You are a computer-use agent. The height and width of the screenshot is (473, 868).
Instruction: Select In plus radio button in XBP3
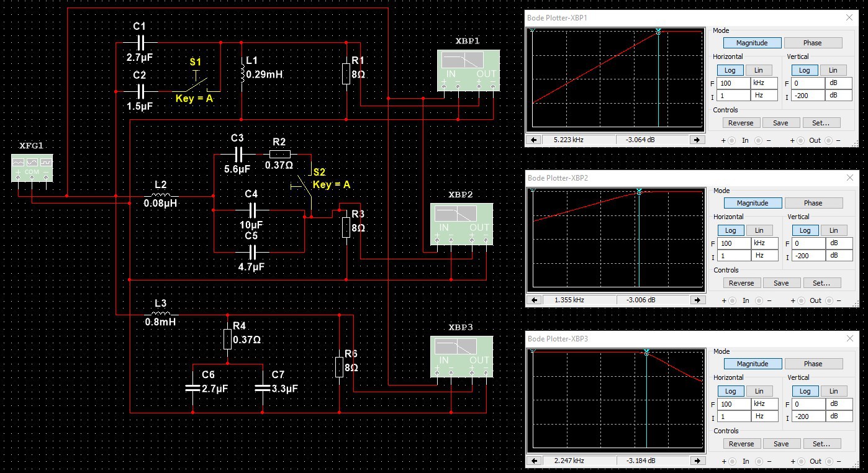[732, 461]
